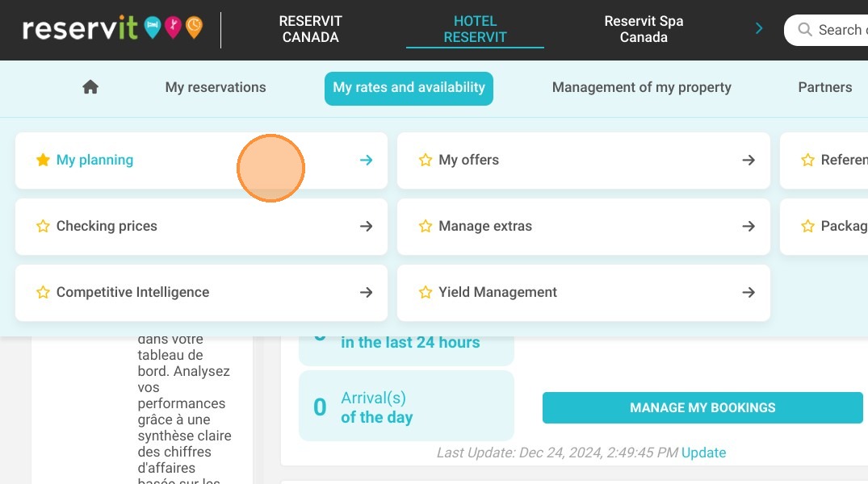Select HOTEL RESERVIT property tab
Viewport: 868px width, 484px height.
click(475, 29)
